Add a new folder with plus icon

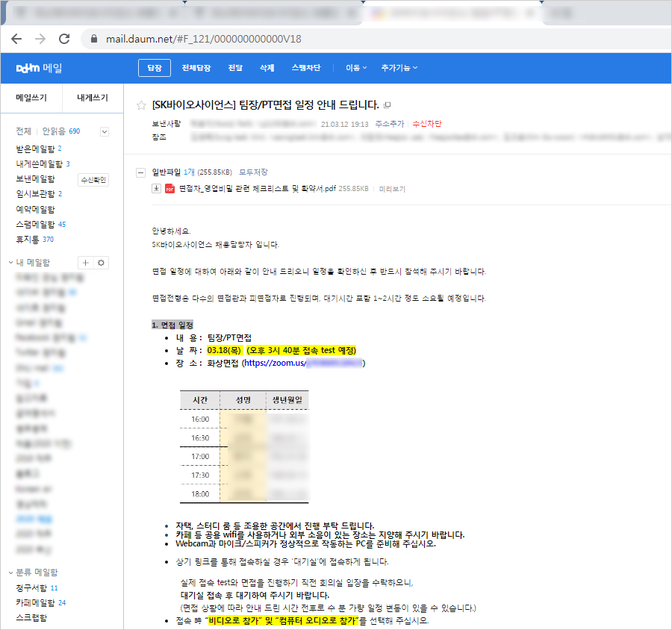point(85,263)
